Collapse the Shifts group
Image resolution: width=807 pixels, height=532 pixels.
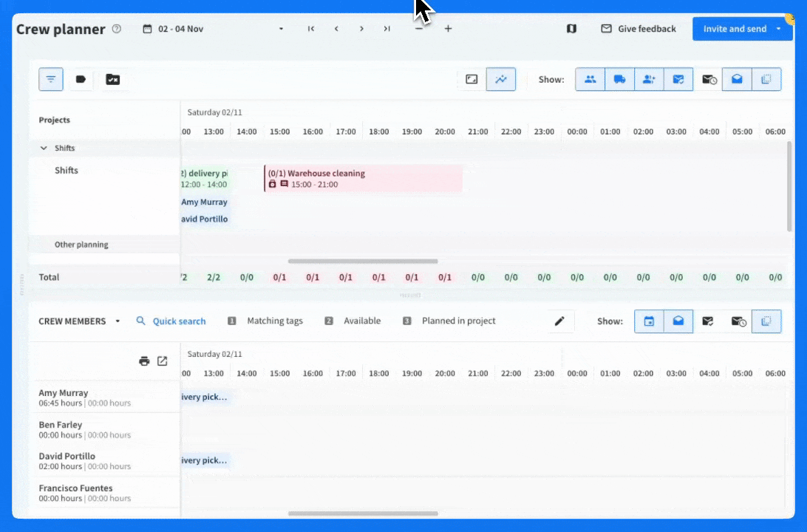click(x=44, y=149)
